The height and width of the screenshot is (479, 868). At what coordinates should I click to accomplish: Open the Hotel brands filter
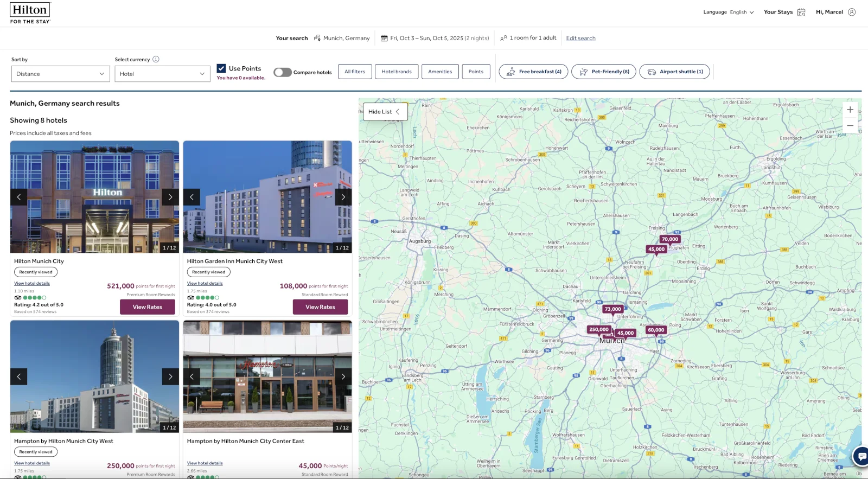pyautogui.click(x=397, y=72)
